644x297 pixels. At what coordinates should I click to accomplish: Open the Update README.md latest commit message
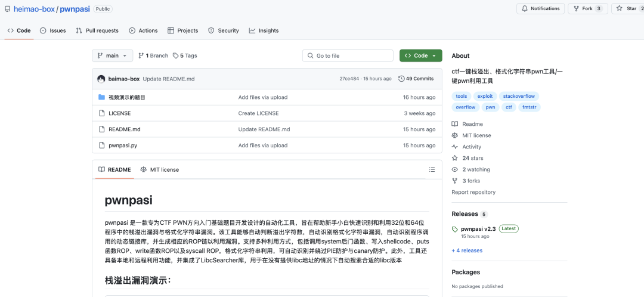click(169, 79)
